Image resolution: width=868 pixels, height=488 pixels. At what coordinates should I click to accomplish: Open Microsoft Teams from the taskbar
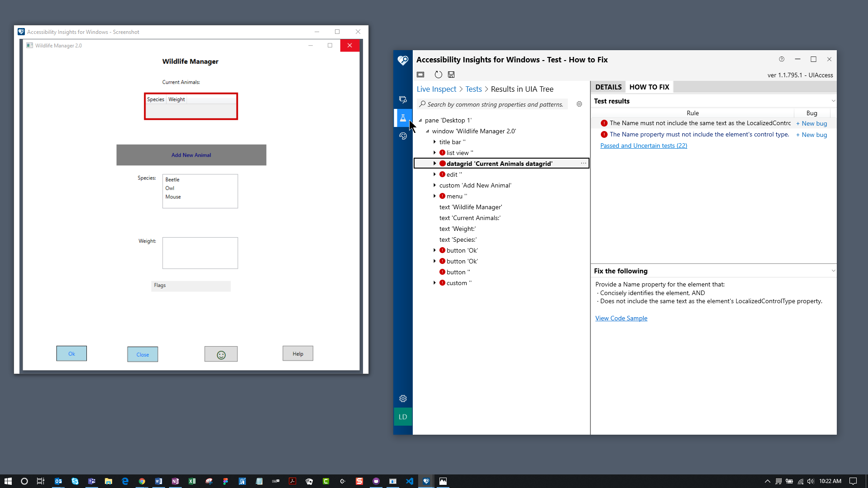[x=92, y=481]
